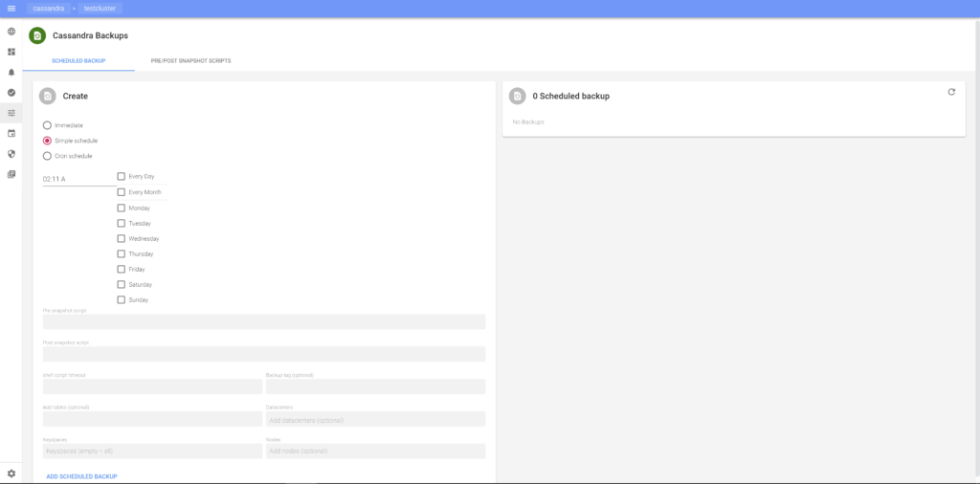The width and height of the screenshot is (980, 484).
Task: Open the globe sidebar icon
Action: pos(11,32)
